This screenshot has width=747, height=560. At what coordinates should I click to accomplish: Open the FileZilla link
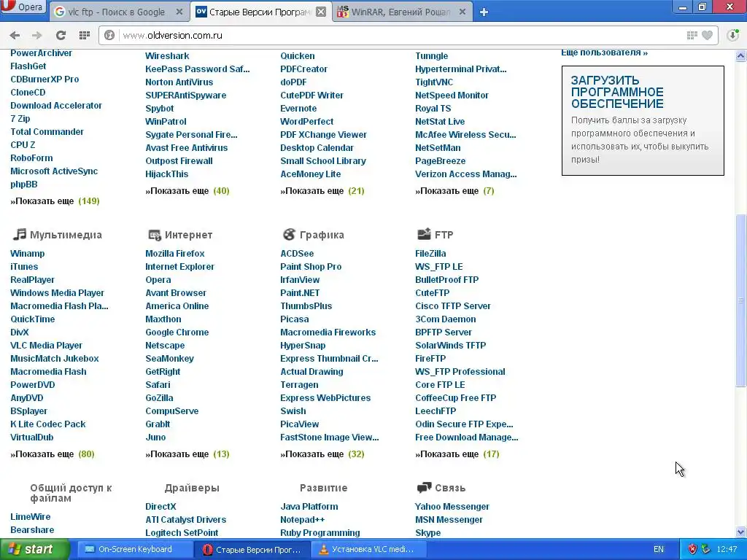click(x=430, y=254)
